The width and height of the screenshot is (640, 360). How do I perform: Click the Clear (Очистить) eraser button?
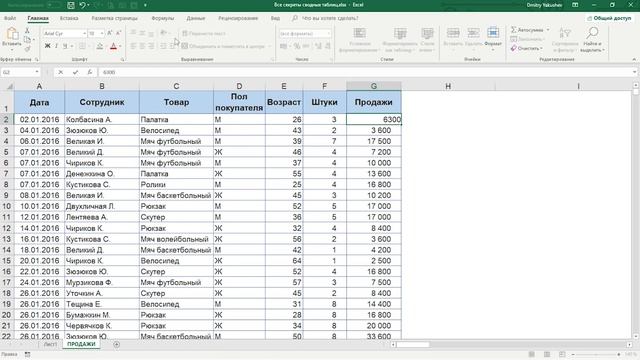click(x=526, y=48)
